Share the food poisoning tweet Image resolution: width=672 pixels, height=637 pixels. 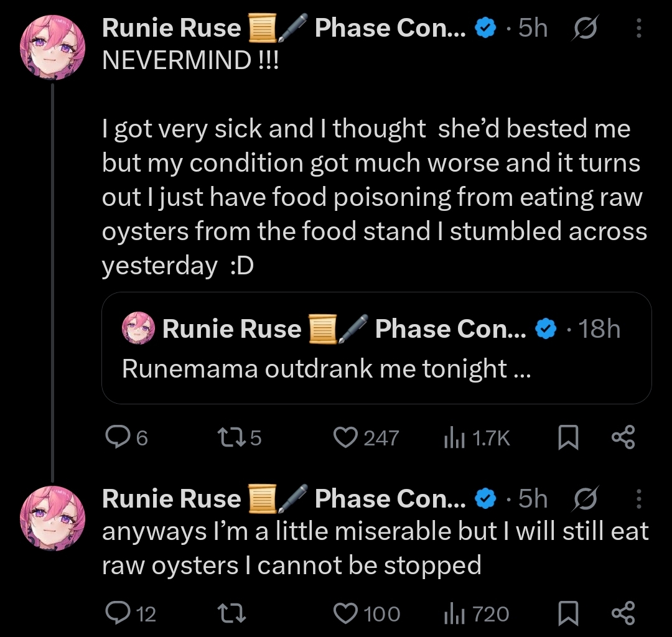tap(623, 437)
